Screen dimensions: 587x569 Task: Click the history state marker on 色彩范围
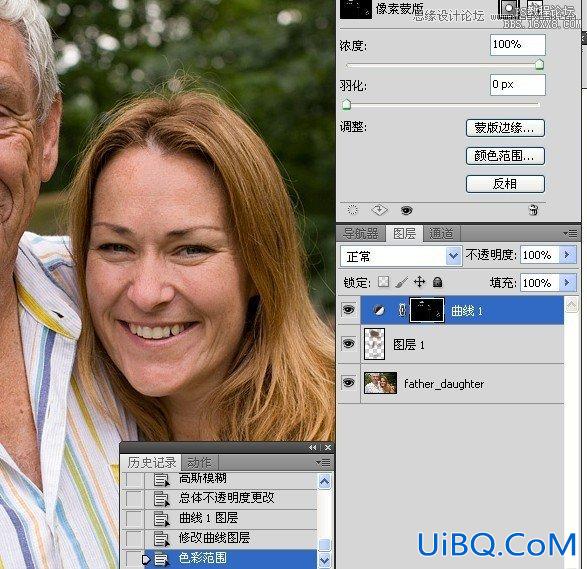146,560
